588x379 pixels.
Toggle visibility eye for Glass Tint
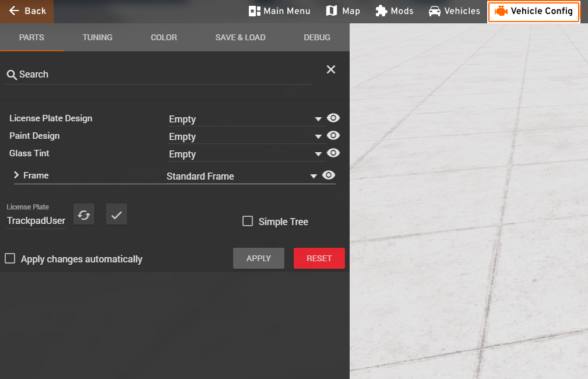tap(333, 153)
